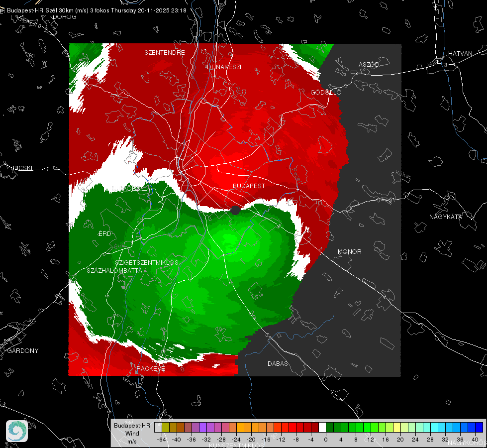This screenshot has width=487, height=448.
Task: Click the '0' legend scale value
Action: (x=325, y=440)
